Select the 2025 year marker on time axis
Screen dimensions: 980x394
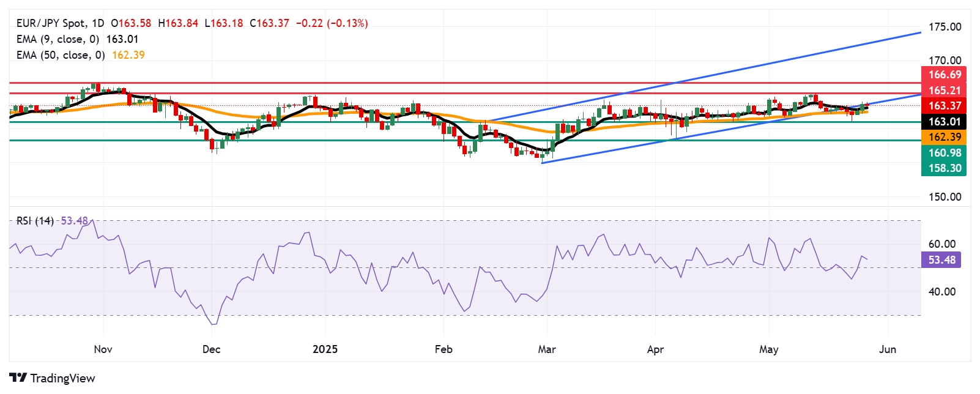[x=325, y=349]
